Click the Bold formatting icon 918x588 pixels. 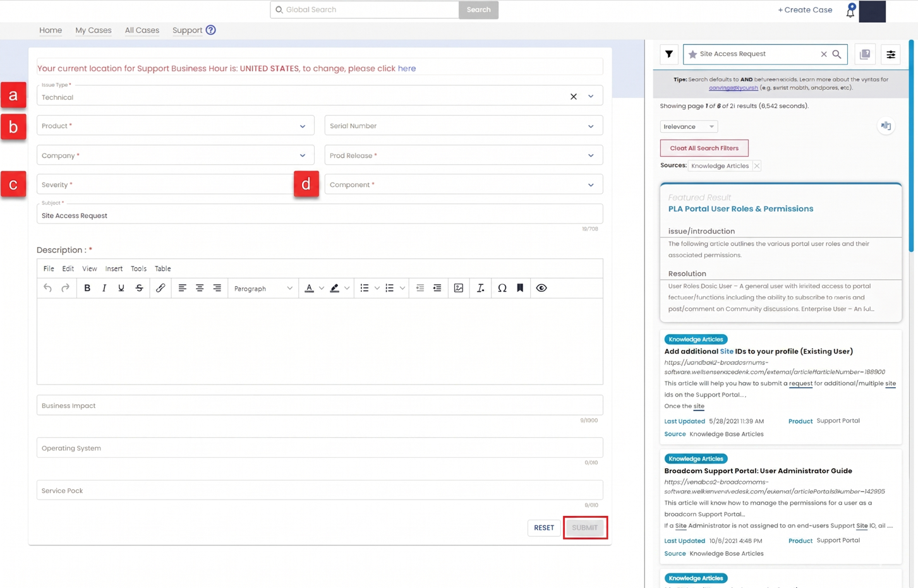click(x=87, y=288)
